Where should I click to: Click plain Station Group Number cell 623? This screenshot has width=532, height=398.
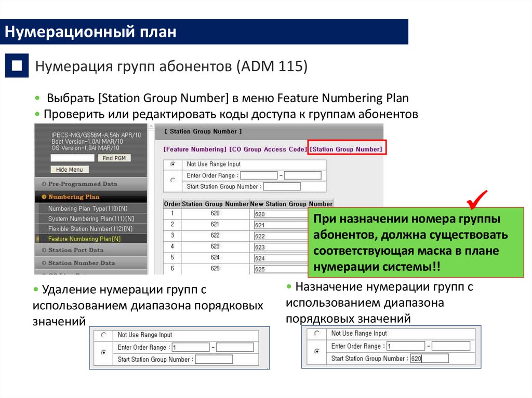point(215,246)
